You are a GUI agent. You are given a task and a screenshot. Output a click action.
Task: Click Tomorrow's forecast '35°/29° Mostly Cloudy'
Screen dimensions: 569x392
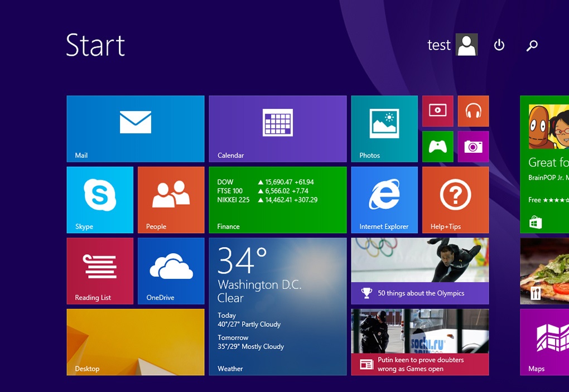point(251,346)
